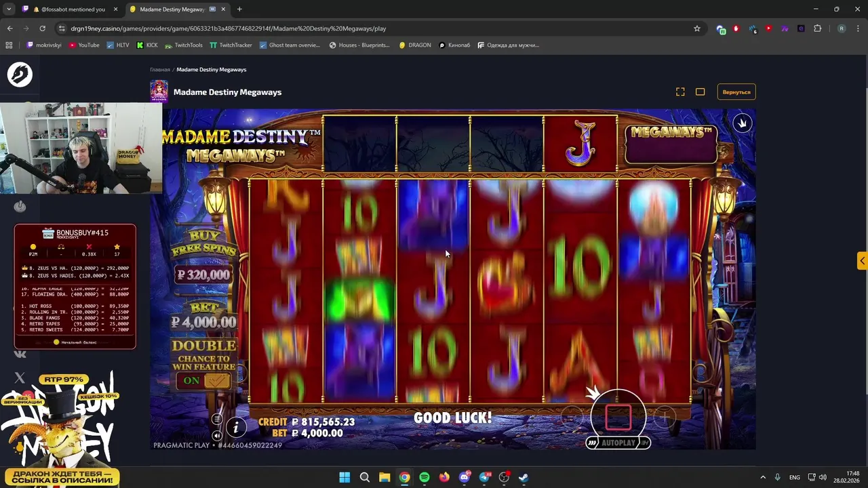
Task: Enter fullscreen mode for the game
Action: (x=680, y=92)
